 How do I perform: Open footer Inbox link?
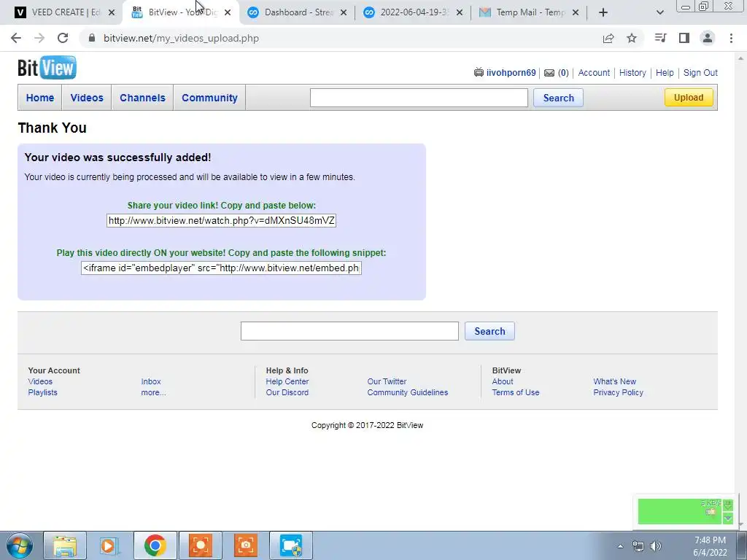(x=151, y=381)
